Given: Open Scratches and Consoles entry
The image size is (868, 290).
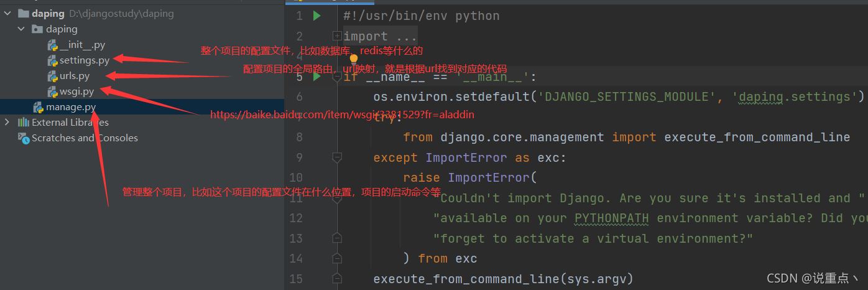Looking at the screenshot, I should [85, 138].
